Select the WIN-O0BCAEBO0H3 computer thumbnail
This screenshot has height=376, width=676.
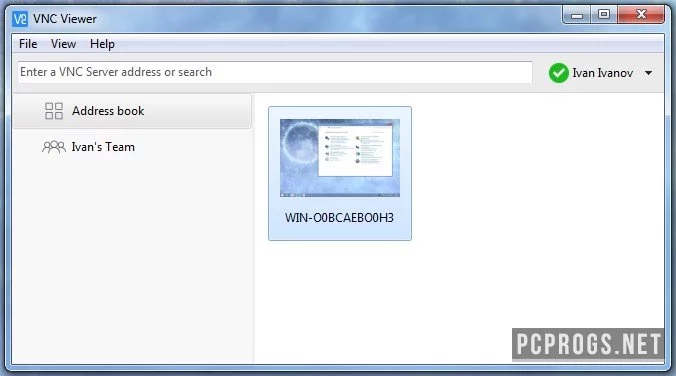tap(340, 158)
